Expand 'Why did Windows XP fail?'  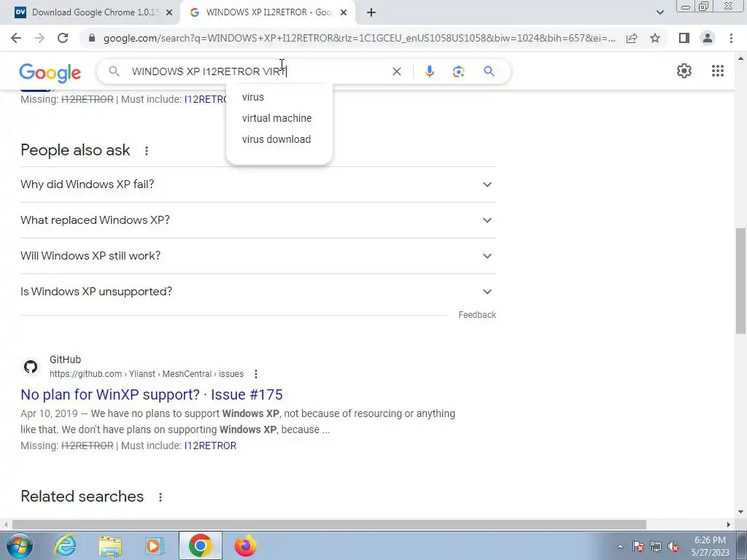(258, 184)
